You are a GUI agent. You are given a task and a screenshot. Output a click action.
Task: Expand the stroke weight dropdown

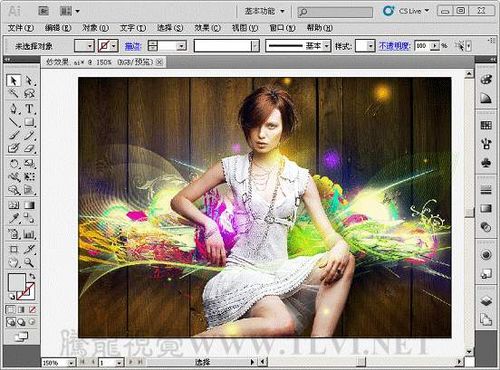[181, 46]
